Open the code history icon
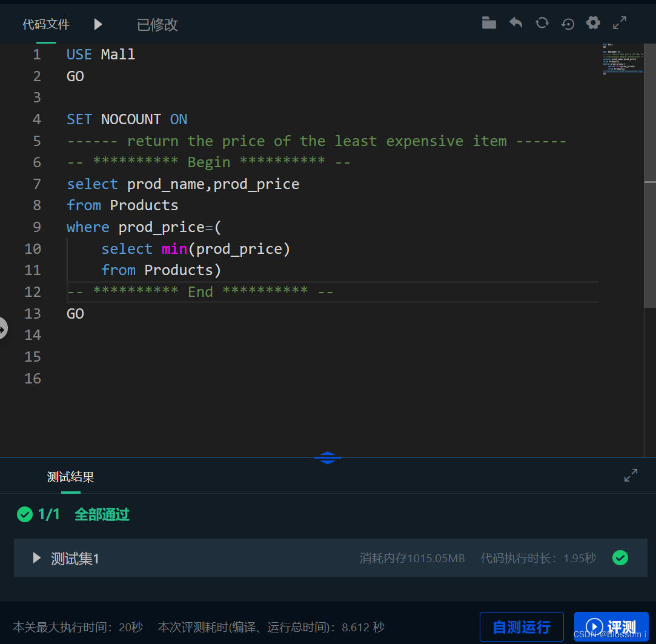 point(568,22)
